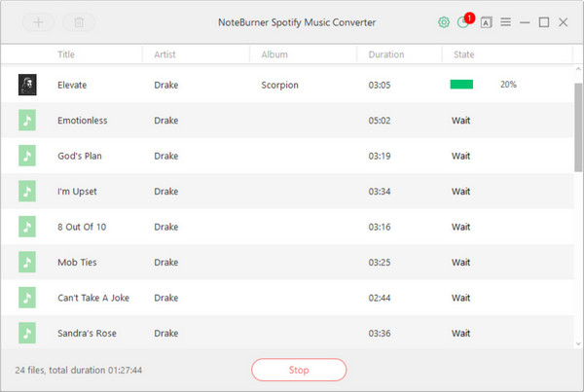Click the Scorpion album name
This screenshot has width=584, height=392.
click(x=279, y=85)
